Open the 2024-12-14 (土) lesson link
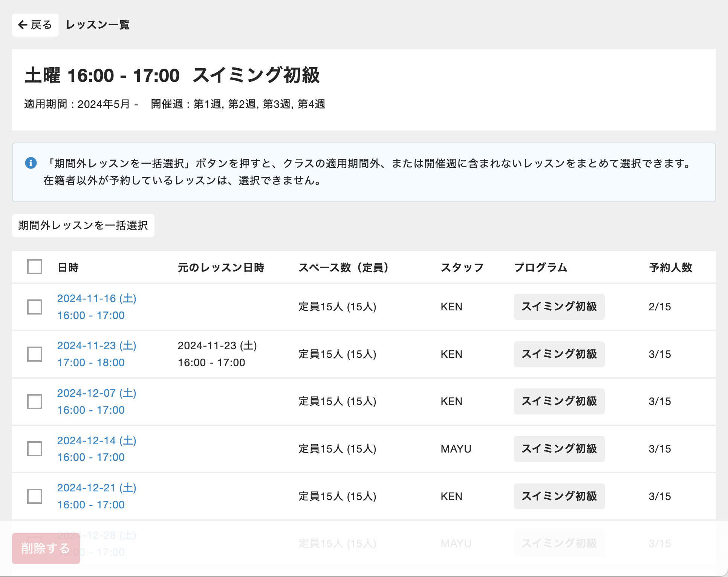The image size is (728, 577). tap(96, 441)
